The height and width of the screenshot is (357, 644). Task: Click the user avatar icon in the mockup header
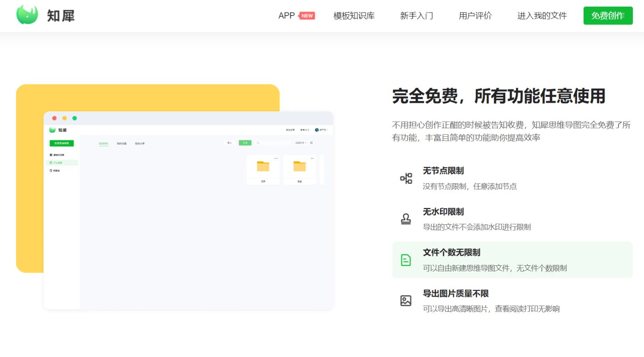tap(316, 129)
